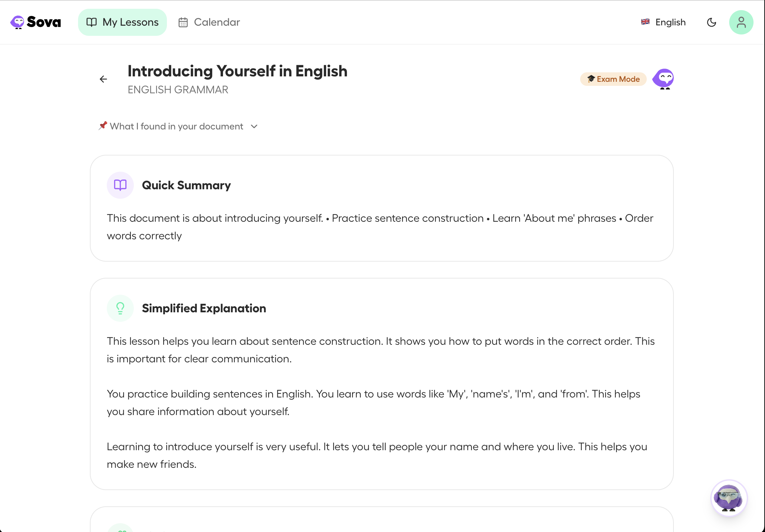This screenshot has width=765, height=532.
Task: Collapse the document findings chevron
Action: coord(254,126)
